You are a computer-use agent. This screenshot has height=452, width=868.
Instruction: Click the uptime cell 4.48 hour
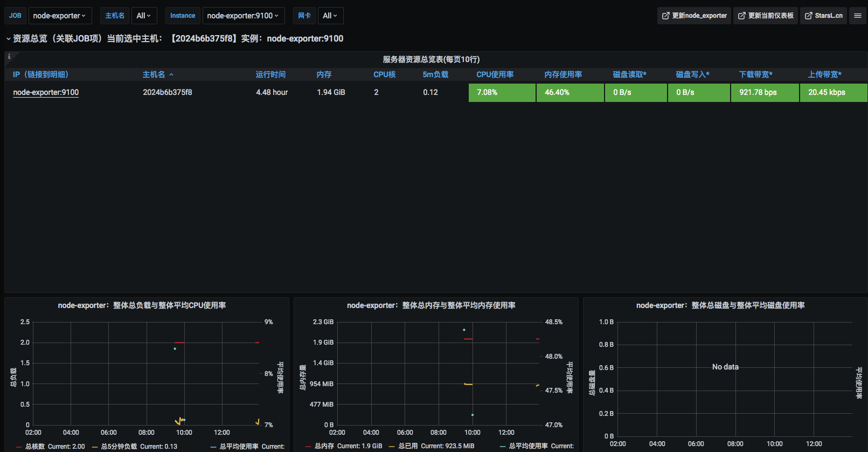(x=272, y=92)
